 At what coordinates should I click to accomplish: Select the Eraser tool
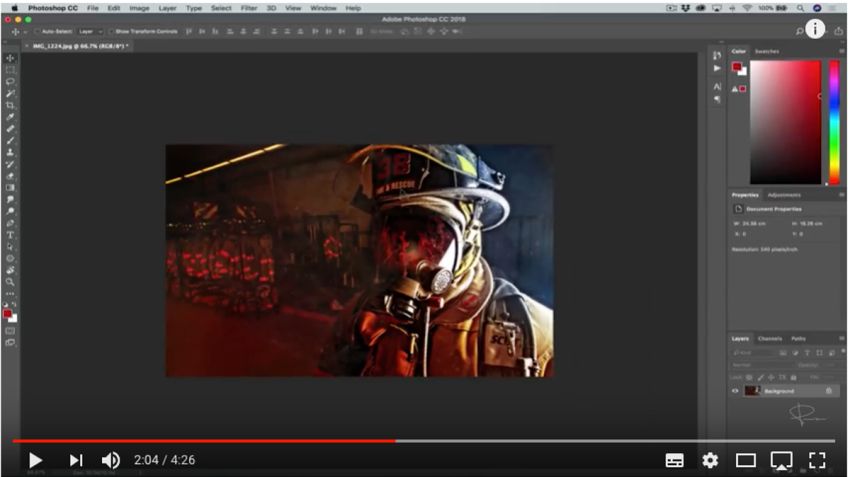tap(10, 176)
